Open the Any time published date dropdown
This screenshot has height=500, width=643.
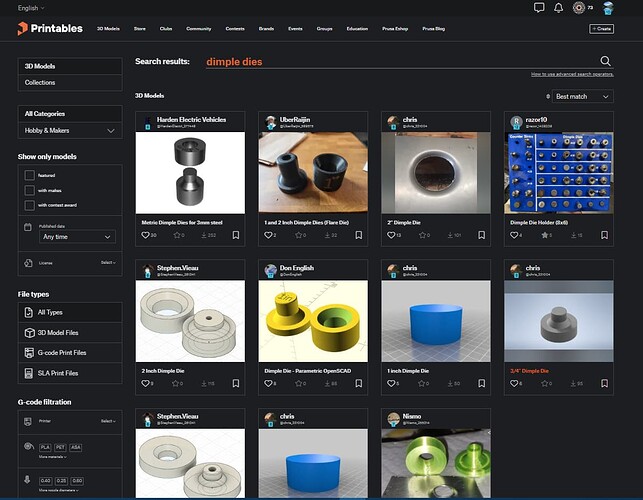coord(77,237)
